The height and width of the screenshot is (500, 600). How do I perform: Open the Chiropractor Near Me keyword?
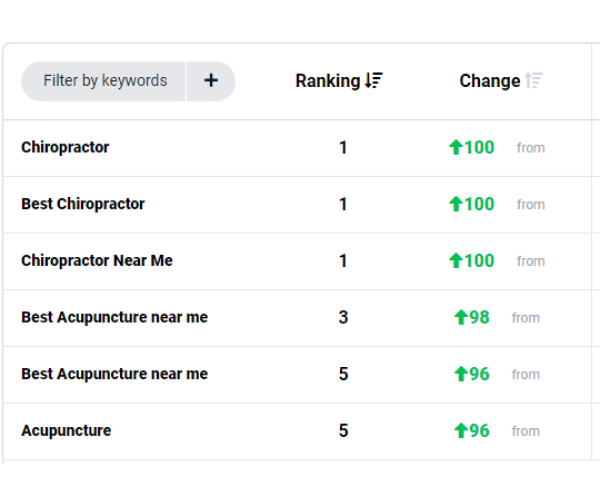(x=97, y=261)
